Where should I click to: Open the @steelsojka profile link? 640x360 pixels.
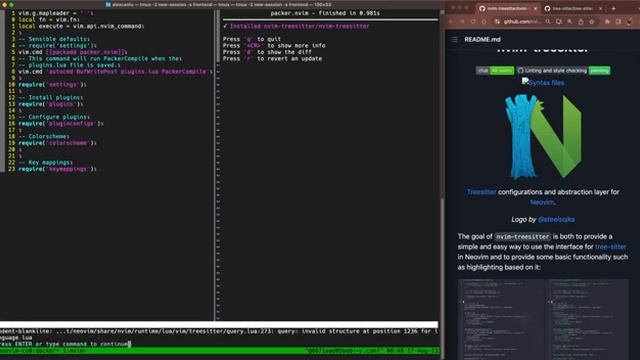(x=556, y=220)
